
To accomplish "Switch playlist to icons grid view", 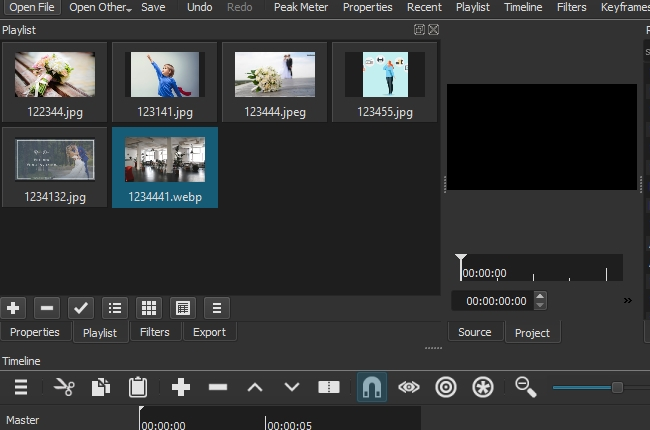I will pos(149,308).
